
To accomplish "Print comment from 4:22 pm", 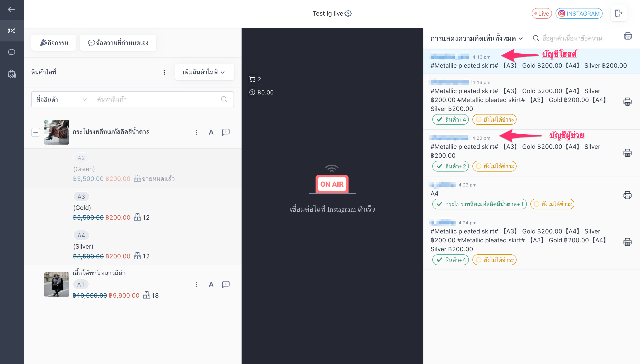I will pos(627,195).
